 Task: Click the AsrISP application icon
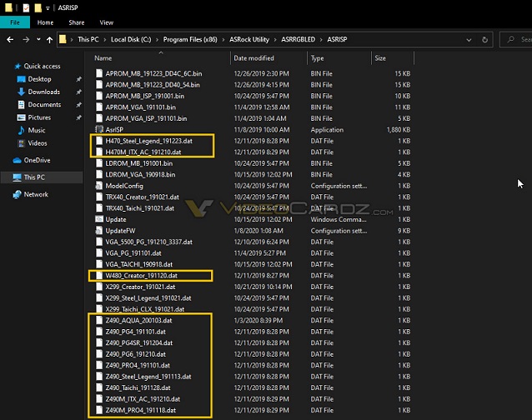(x=99, y=129)
